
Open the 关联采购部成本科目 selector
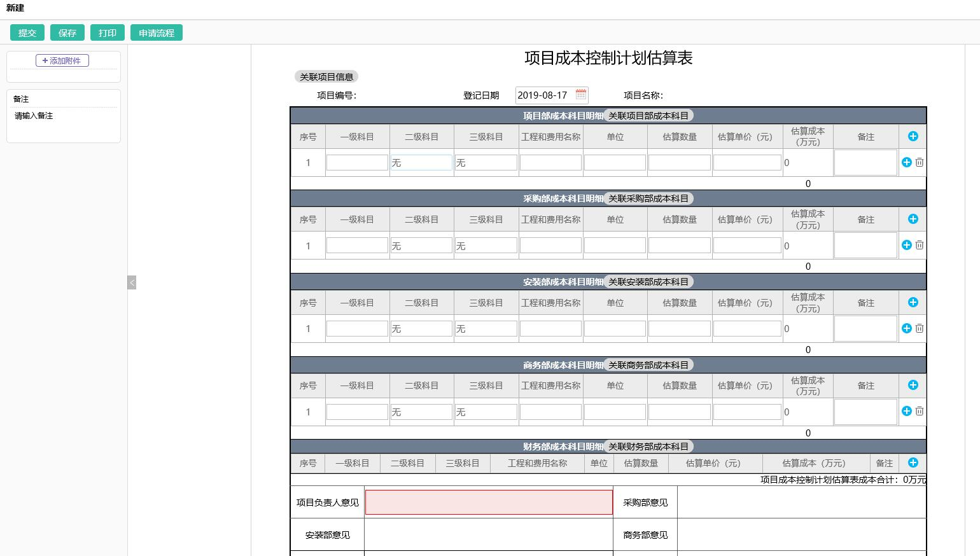coord(648,198)
